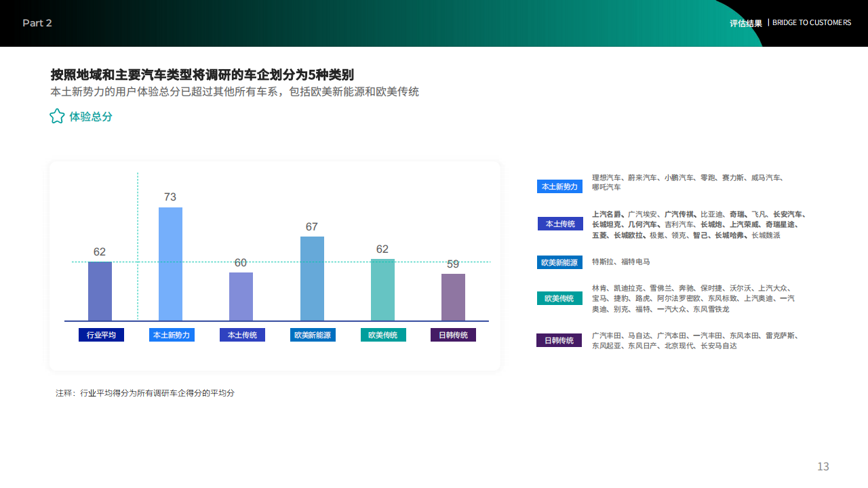Click the 日韩传统 bar valued 59
868x488 pixels.
tap(453, 298)
